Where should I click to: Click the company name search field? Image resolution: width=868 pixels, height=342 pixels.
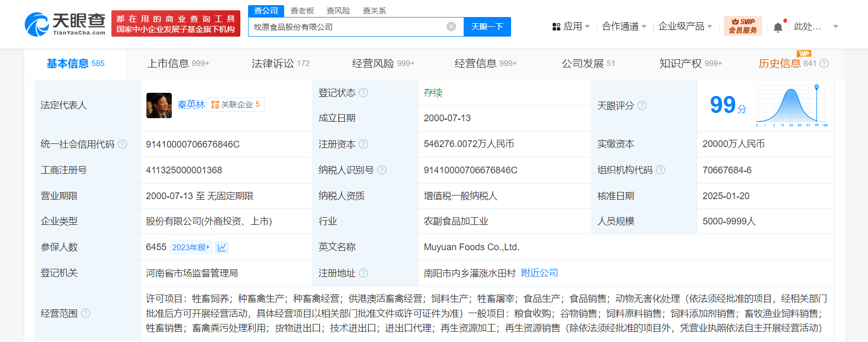346,27
